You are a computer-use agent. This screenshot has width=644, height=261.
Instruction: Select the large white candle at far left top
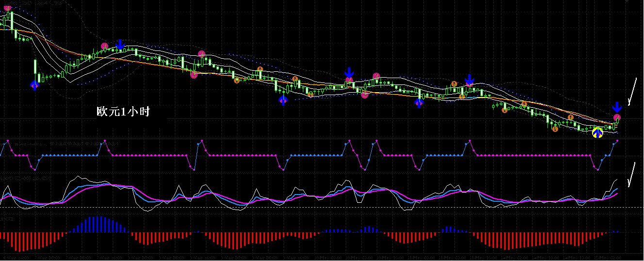(11, 20)
